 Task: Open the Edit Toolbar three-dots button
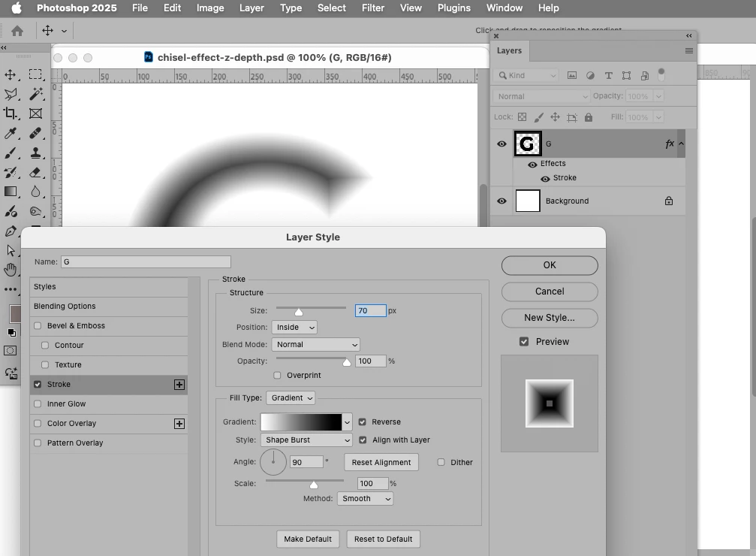click(10, 289)
